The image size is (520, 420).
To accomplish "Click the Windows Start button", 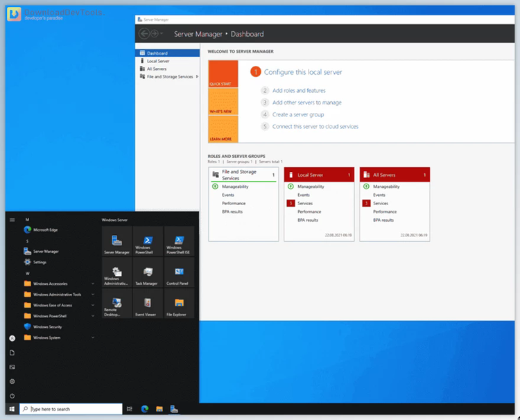I will pos(12,409).
